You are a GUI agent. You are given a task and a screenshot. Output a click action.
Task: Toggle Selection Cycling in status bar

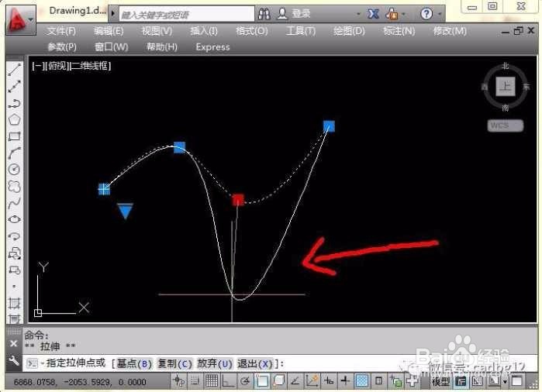click(x=395, y=381)
